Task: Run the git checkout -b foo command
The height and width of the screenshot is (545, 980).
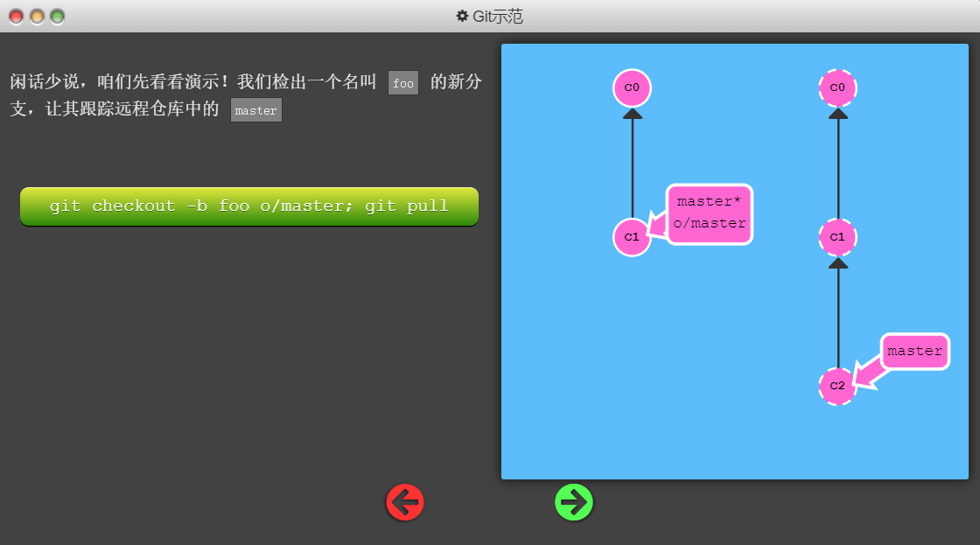Action: point(249,206)
